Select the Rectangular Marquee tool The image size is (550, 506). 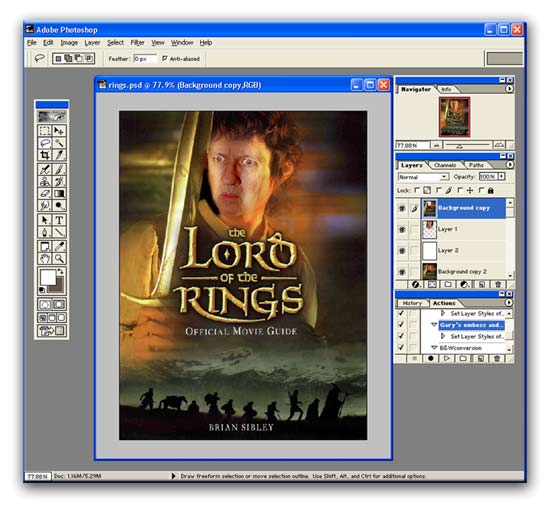45,131
